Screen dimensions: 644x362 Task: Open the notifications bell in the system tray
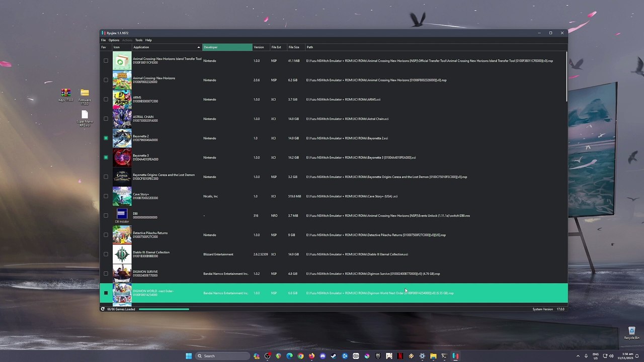638,356
